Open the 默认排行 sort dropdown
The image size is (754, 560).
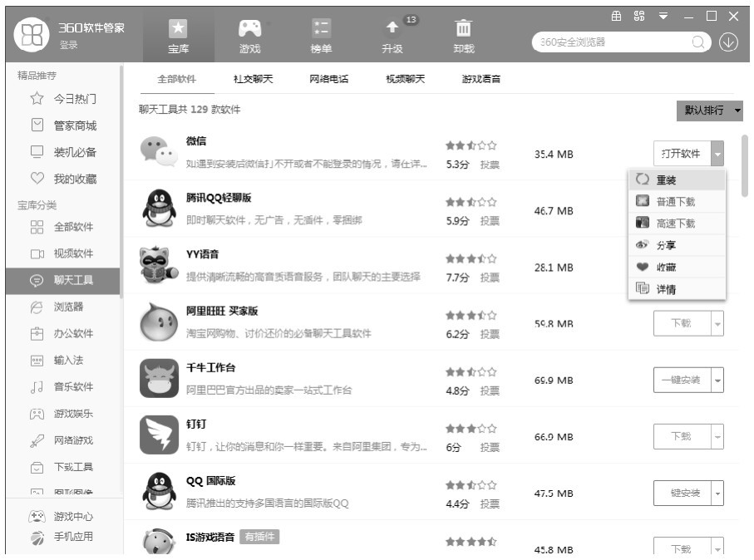pos(709,111)
